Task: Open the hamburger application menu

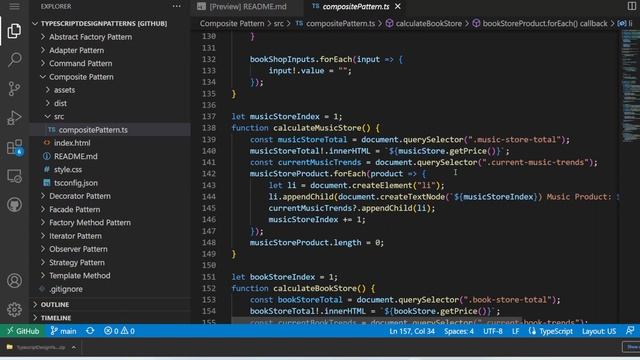Action: point(14,6)
